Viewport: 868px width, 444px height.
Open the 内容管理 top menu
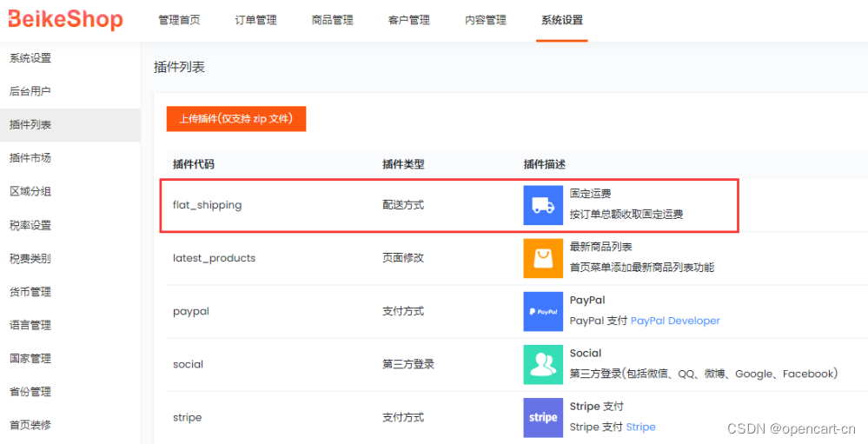click(486, 21)
